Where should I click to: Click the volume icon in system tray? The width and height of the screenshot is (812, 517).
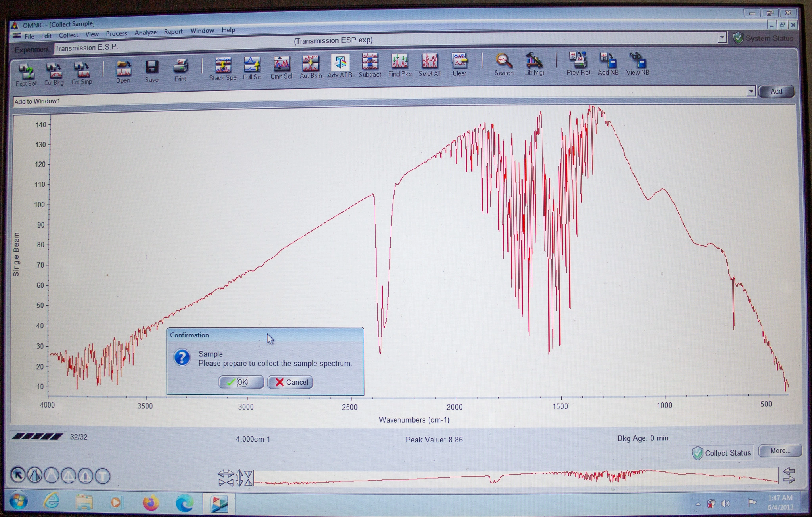(725, 504)
